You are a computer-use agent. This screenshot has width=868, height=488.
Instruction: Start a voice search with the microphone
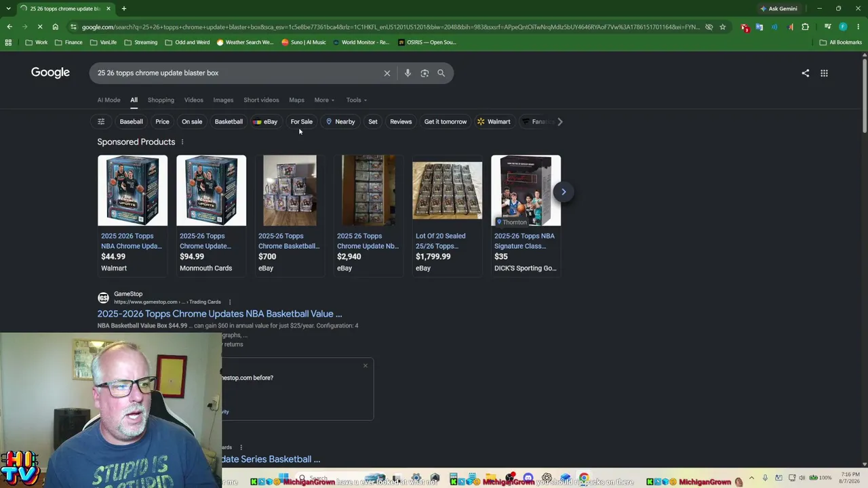408,73
